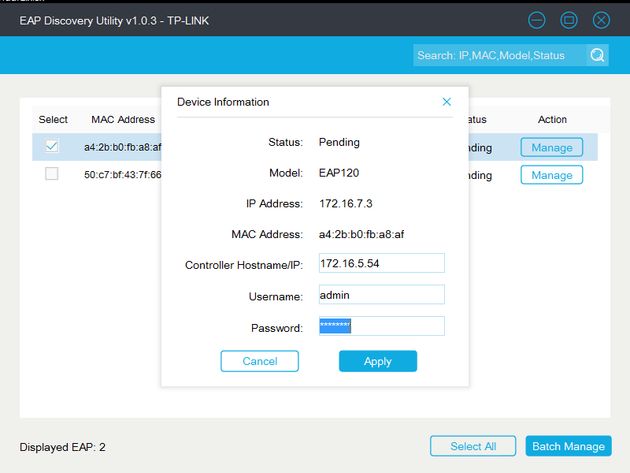
Task: Click the search magnifier icon
Action: click(597, 55)
